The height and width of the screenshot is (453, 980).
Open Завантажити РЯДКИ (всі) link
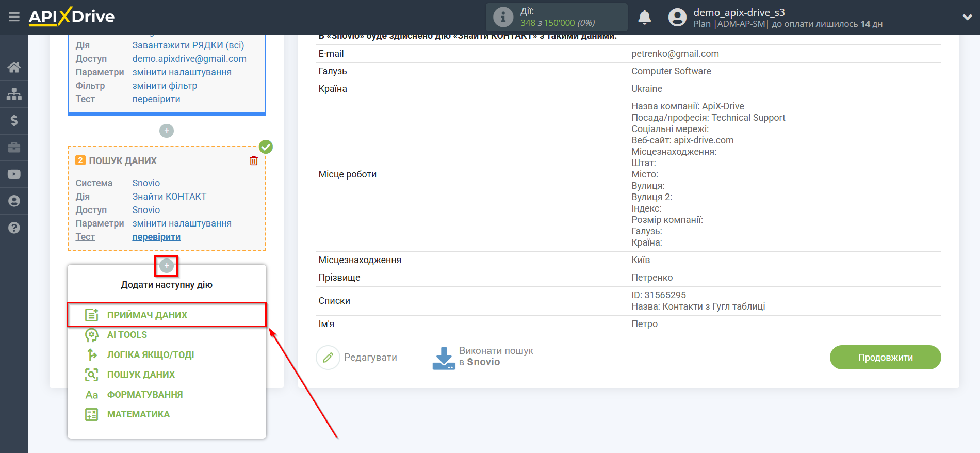(x=188, y=45)
